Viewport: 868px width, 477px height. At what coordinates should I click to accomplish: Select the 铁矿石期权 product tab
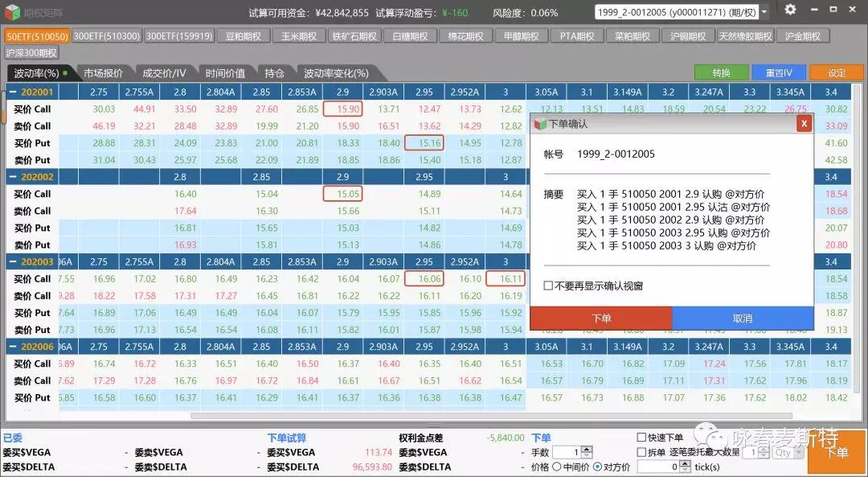point(355,36)
